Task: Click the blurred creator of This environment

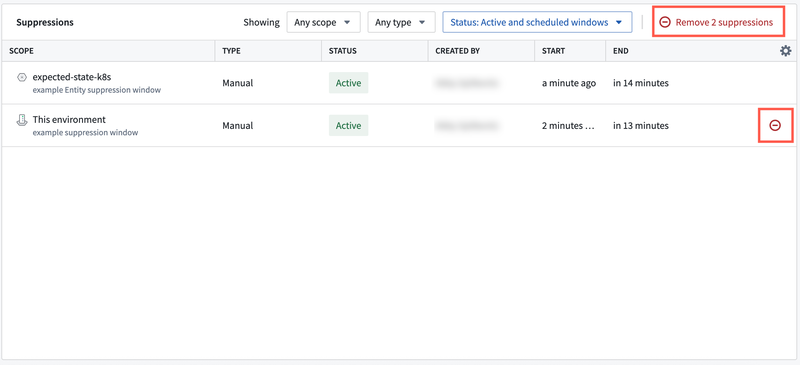Action: coord(467,125)
